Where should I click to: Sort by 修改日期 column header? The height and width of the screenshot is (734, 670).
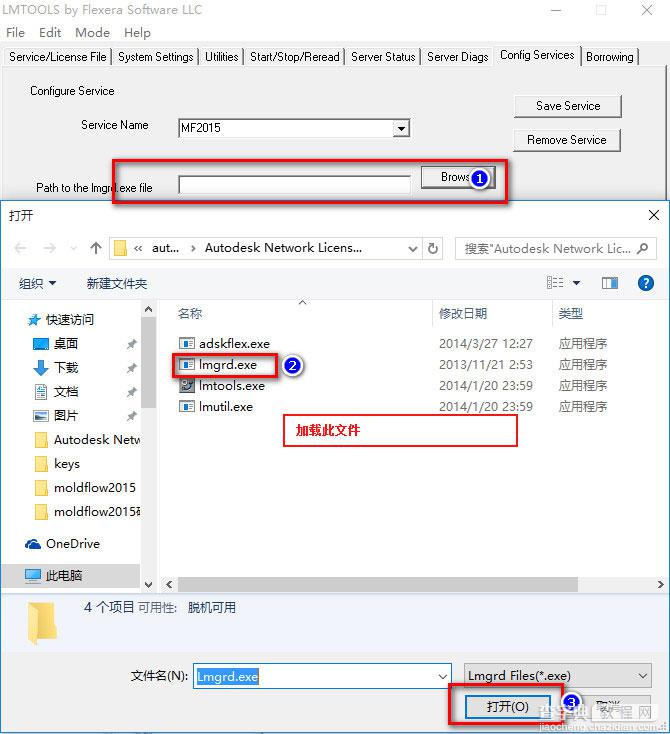[463, 313]
